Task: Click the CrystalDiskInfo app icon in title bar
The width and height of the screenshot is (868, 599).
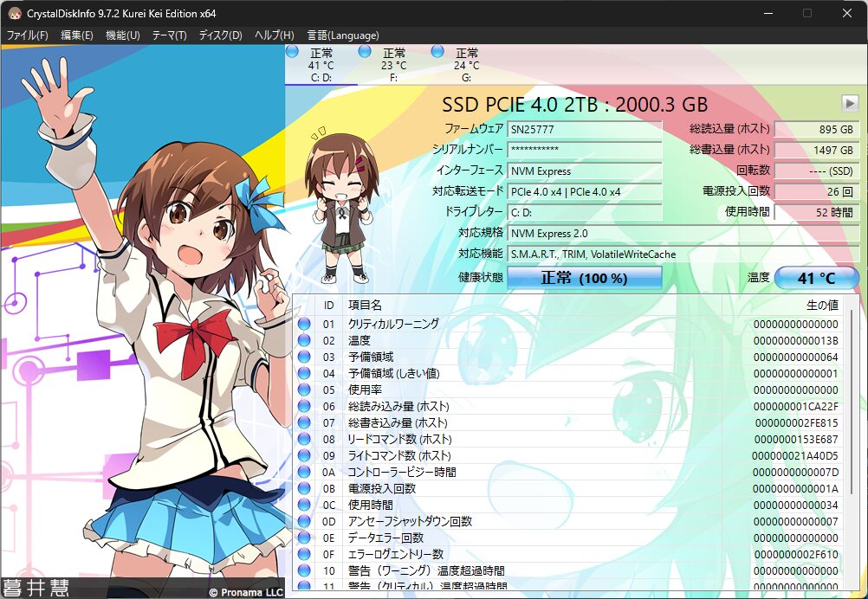Action: [x=15, y=13]
